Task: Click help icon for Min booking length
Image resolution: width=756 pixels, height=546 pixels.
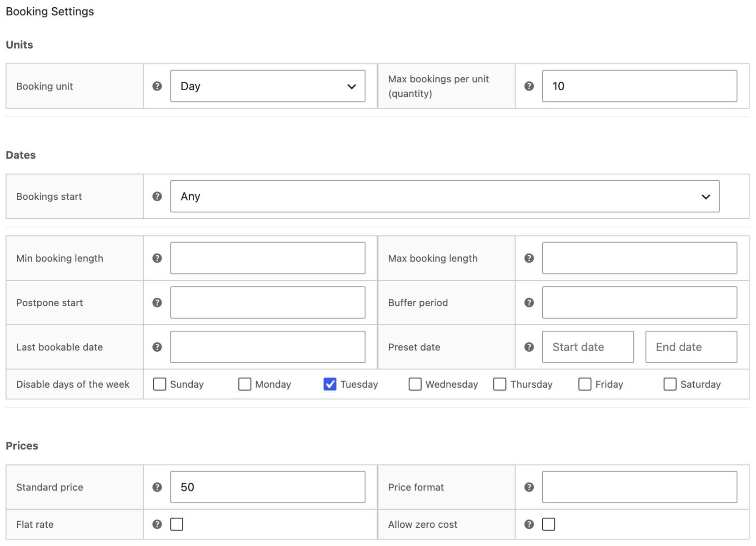Action: (x=157, y=258)
